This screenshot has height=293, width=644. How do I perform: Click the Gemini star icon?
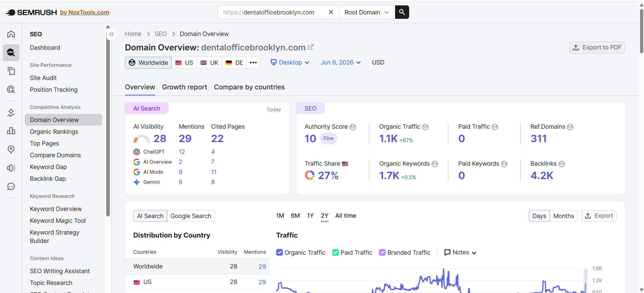137,182
